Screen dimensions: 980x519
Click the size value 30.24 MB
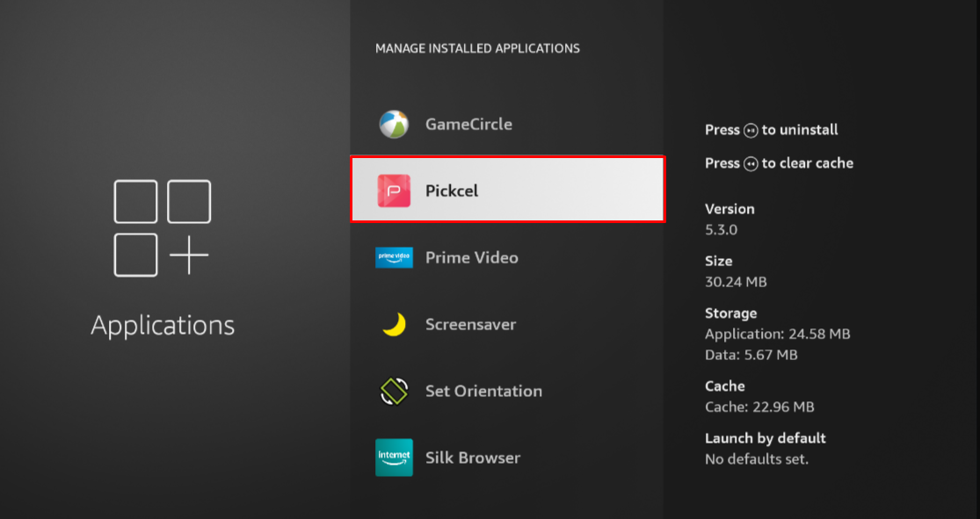pos(736,282)
